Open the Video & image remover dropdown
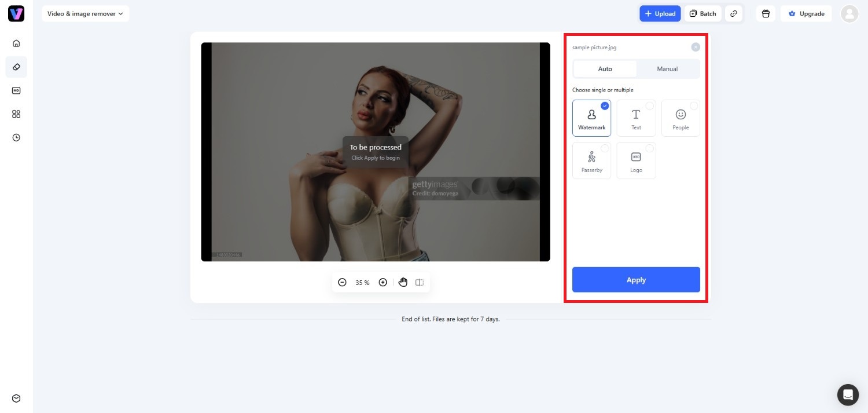868x413 pixels. (x=86, y=14)
